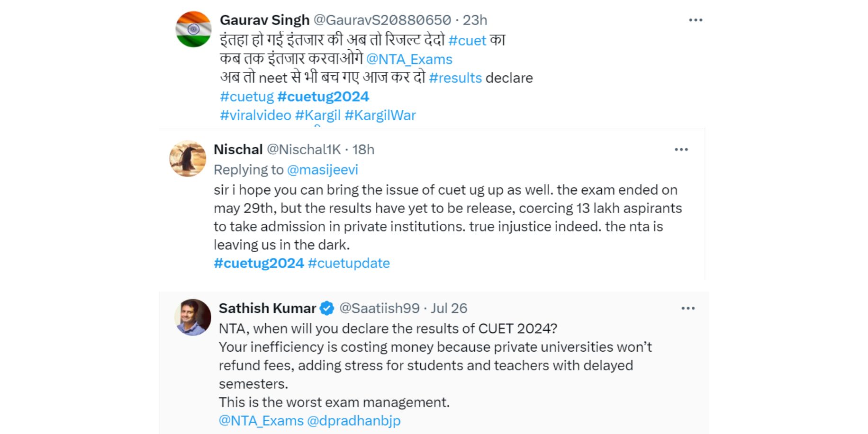
Task: Open Nischal's tweet via the 18h timestamp
Action: (x=367, y=149)
